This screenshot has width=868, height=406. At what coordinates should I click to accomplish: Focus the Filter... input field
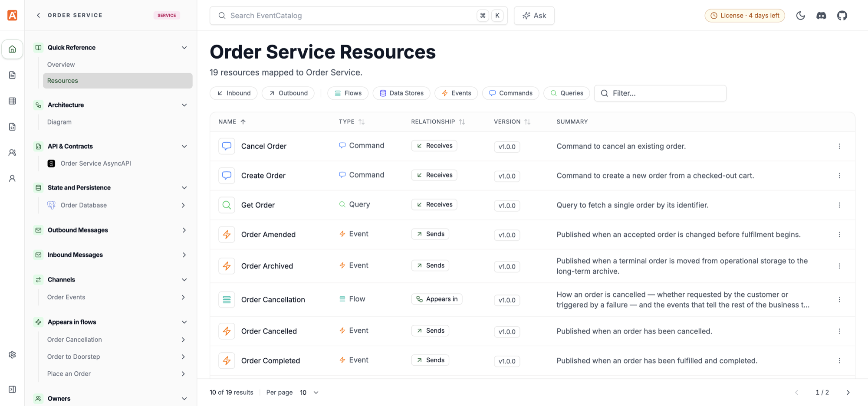pos(660,93)
